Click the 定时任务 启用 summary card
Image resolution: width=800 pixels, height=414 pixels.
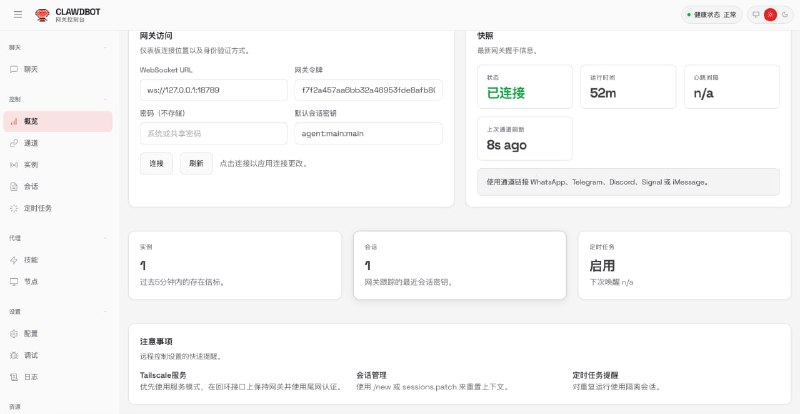click(684, 265)
